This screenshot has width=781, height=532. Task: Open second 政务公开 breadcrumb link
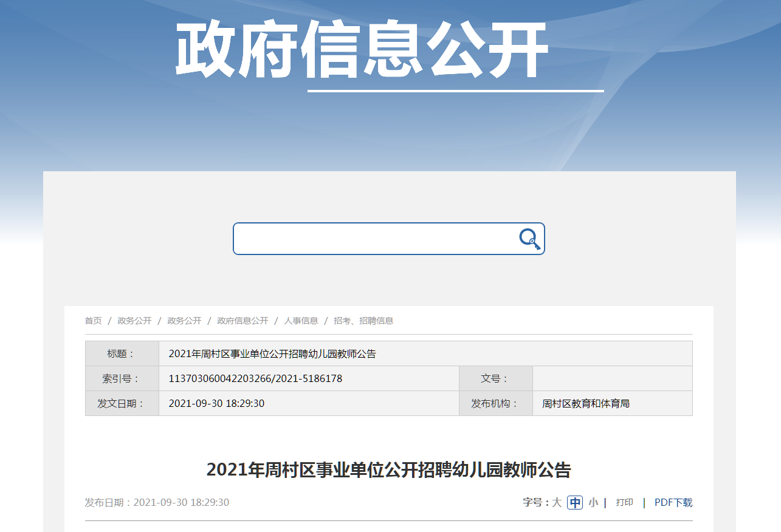tap(184, 321)
